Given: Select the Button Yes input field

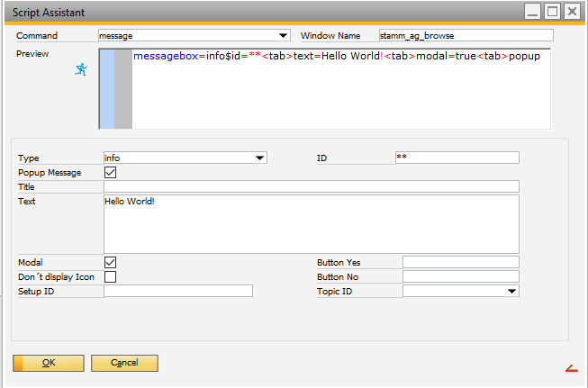Looking at the screenshot, I should click(x=460, y=262).
